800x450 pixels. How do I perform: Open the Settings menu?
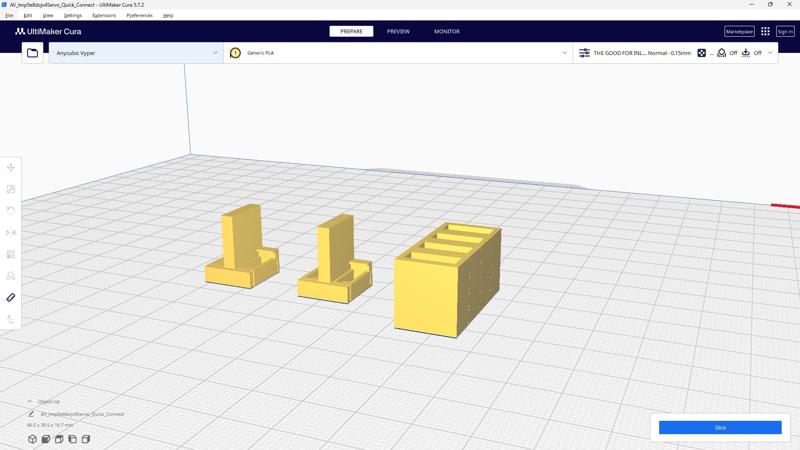coord(72,15)
